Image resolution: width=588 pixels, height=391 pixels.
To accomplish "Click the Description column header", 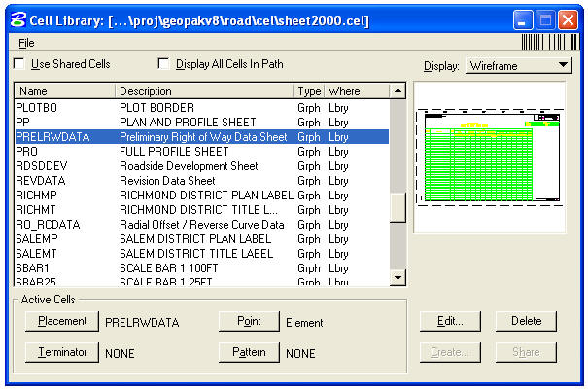I will point(204,91).
